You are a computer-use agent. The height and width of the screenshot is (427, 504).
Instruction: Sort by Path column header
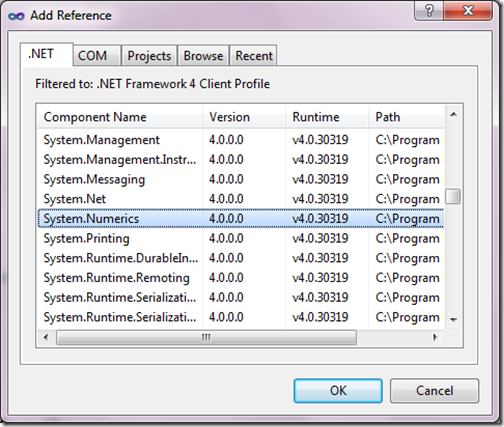coord(406,117)
